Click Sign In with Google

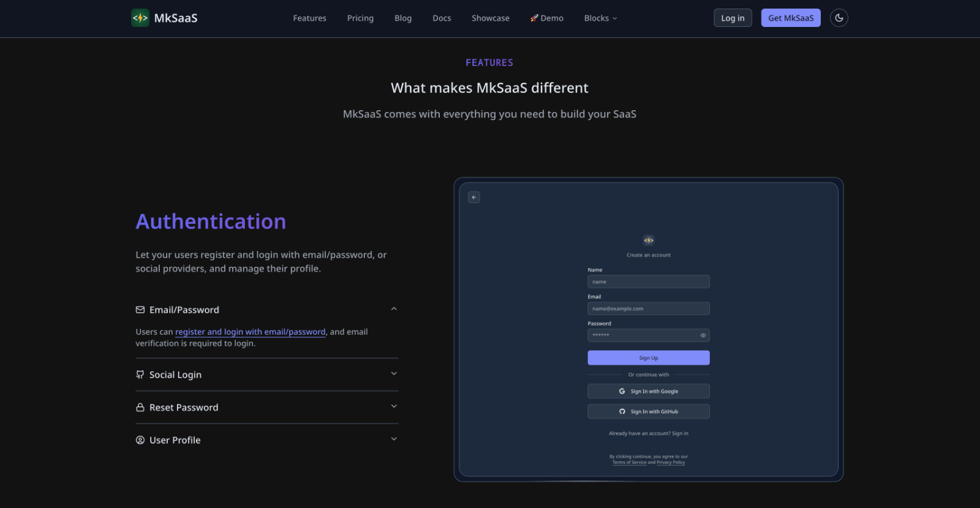tap(649, 391)
